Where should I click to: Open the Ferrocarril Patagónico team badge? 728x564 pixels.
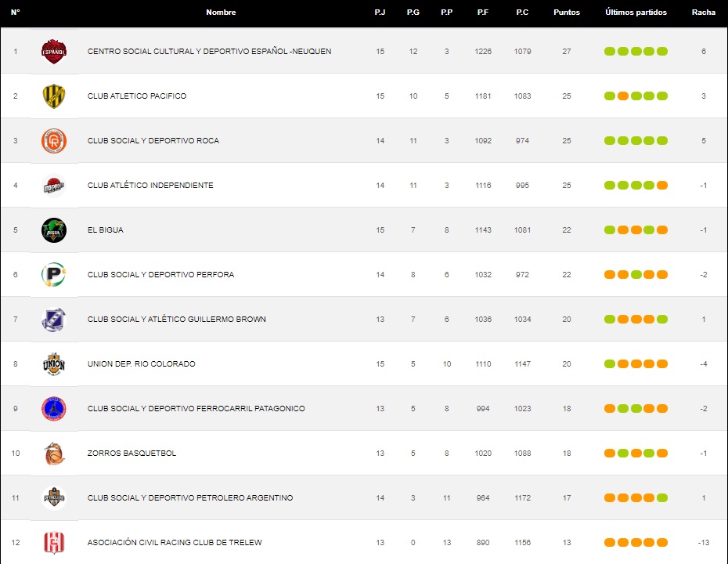tap(53, 409)
